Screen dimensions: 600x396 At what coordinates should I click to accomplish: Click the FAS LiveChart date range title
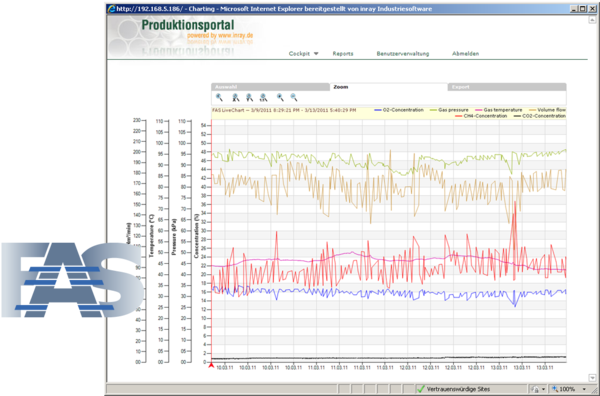[284, 110]
